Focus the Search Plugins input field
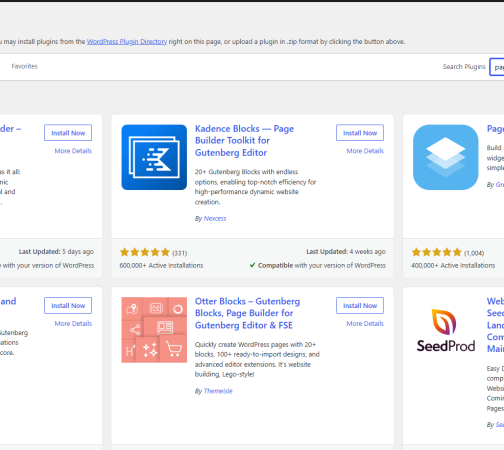The width and height of the screenshot is (504, 450). [x=497, y=67]
